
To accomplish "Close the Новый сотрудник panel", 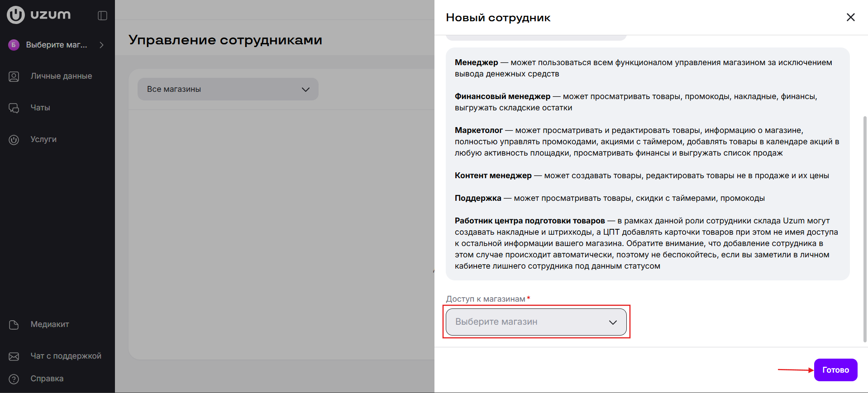I will tap(851, 17).
